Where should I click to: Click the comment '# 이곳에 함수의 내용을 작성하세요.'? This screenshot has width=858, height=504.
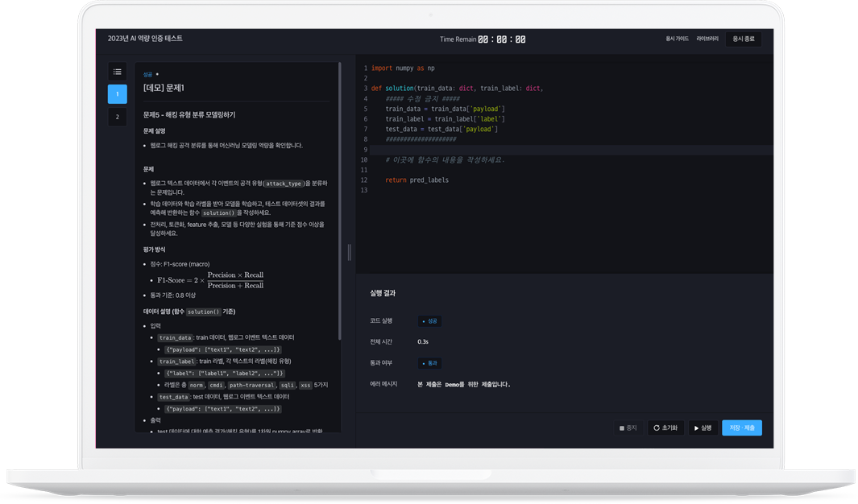click(445, 159)
